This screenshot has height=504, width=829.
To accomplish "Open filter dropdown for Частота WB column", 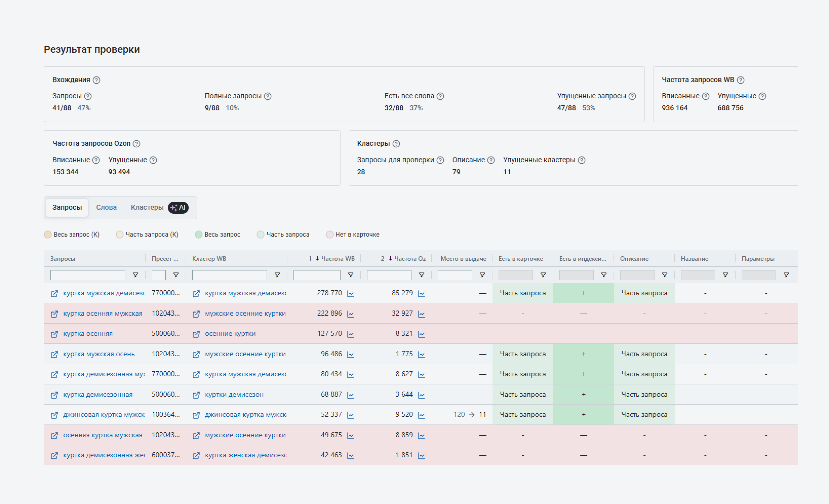I will pyautogui.click(x=350, y=275).
